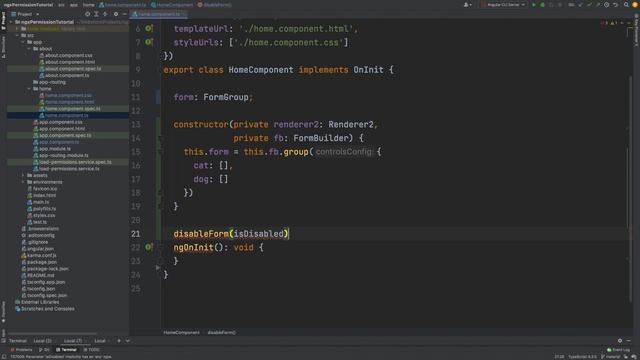Open package-lock.json file
Screen dimensions: 640x360
[45, 269]
